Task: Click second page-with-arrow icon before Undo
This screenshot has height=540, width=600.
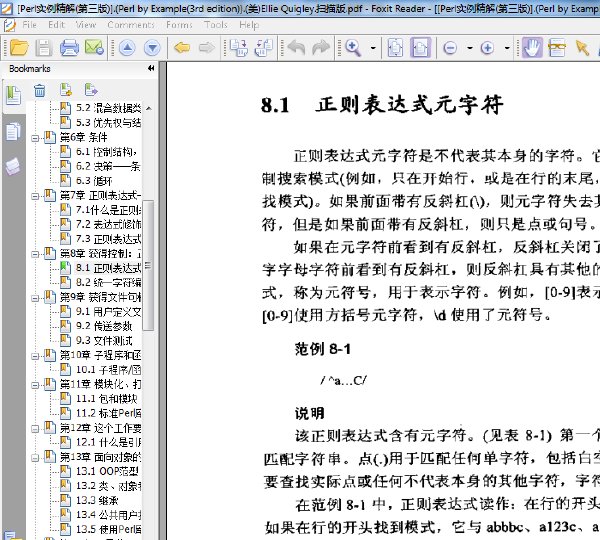Action: click(x=264, y=48)
